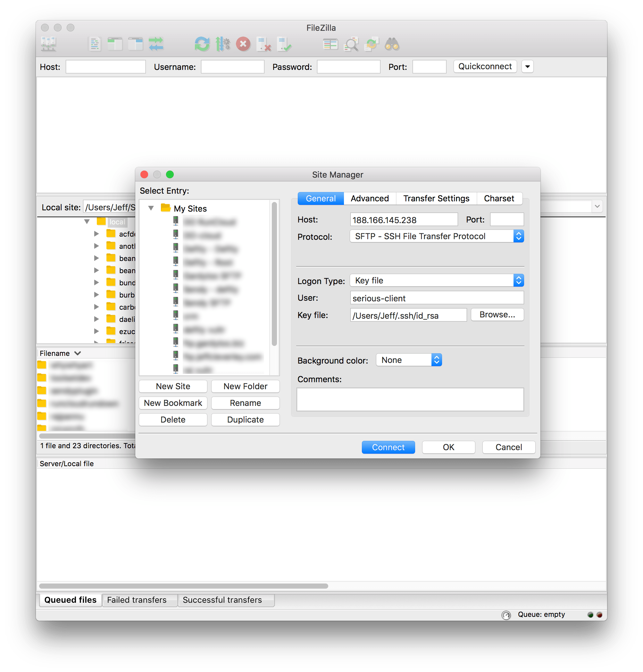Click the Site Manager Port field
This screenshot has width=643, height=672.
[507, 220]
